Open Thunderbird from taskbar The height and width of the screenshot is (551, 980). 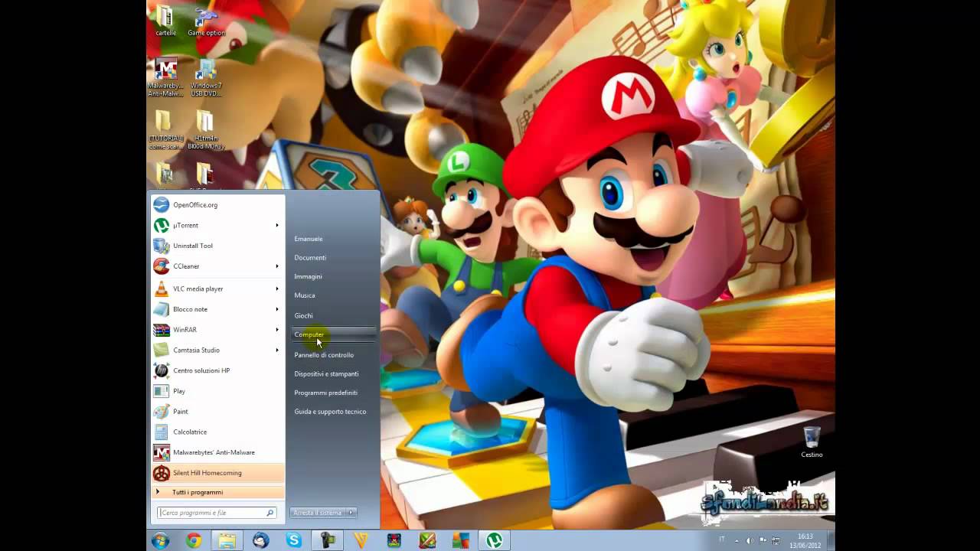pyautogui.click(x=260, y=540)
